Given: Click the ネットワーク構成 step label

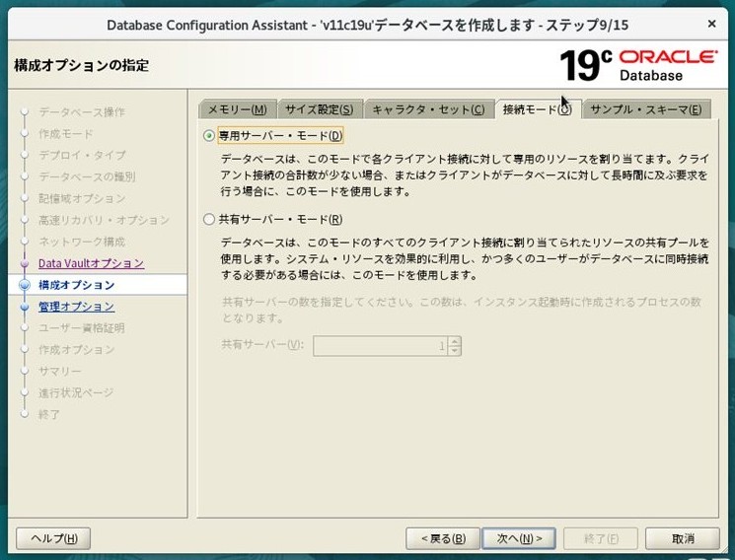Looking at the screenshot, I should [x=82, y=242].
